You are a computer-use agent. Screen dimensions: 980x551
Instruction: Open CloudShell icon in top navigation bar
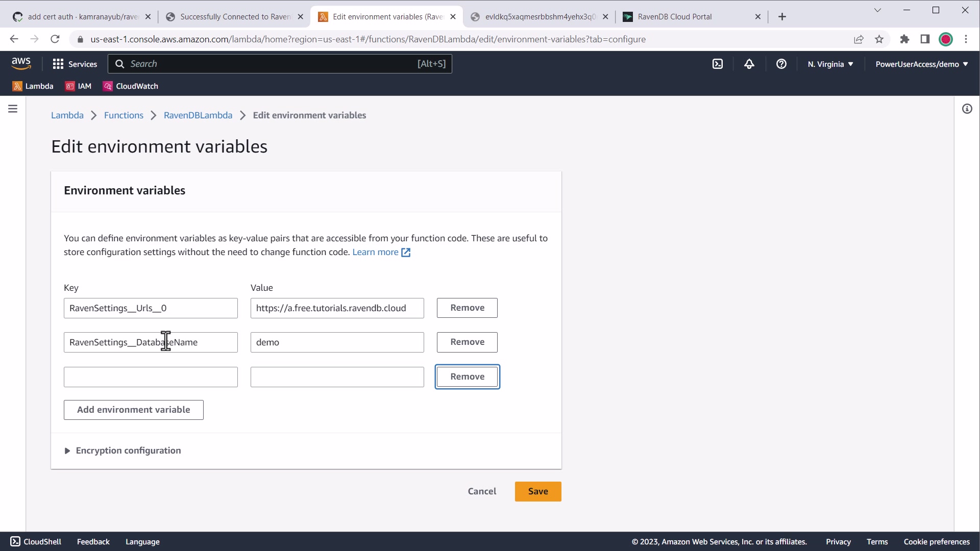point(718,64)
